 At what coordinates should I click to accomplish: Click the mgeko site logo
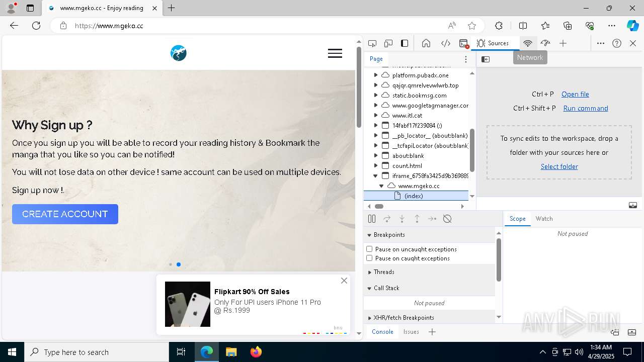(x=179, y=53)
